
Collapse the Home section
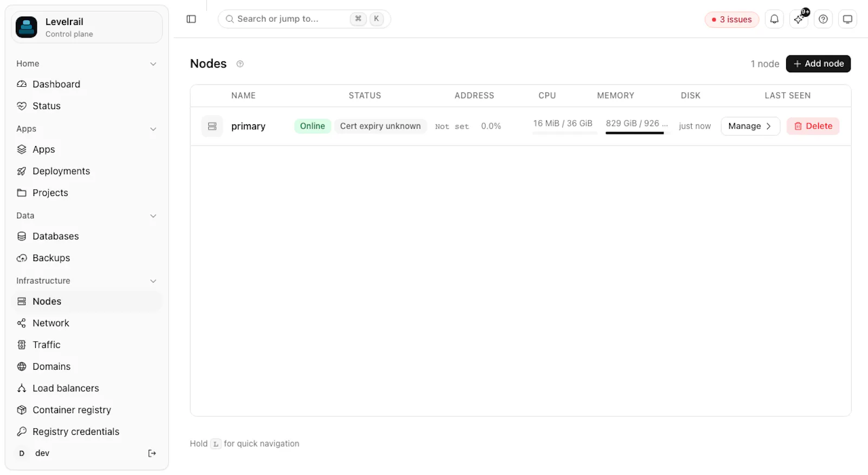click(x=153, y=64)
